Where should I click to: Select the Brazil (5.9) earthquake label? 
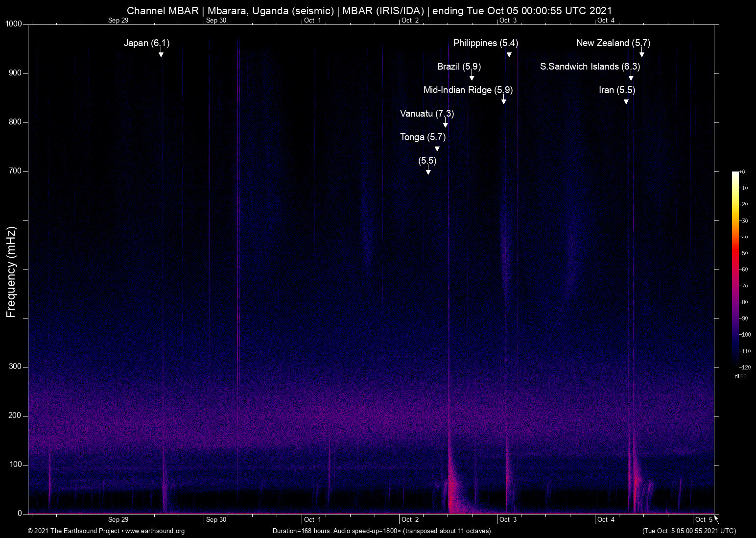458,67
